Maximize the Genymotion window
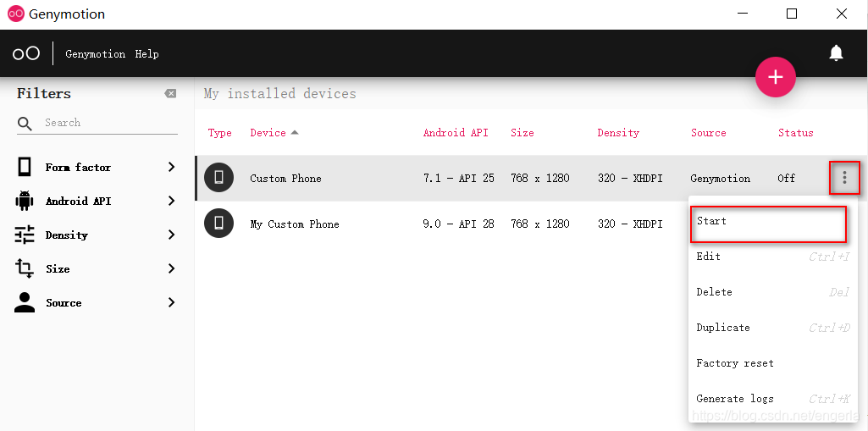 click(792, 14)
